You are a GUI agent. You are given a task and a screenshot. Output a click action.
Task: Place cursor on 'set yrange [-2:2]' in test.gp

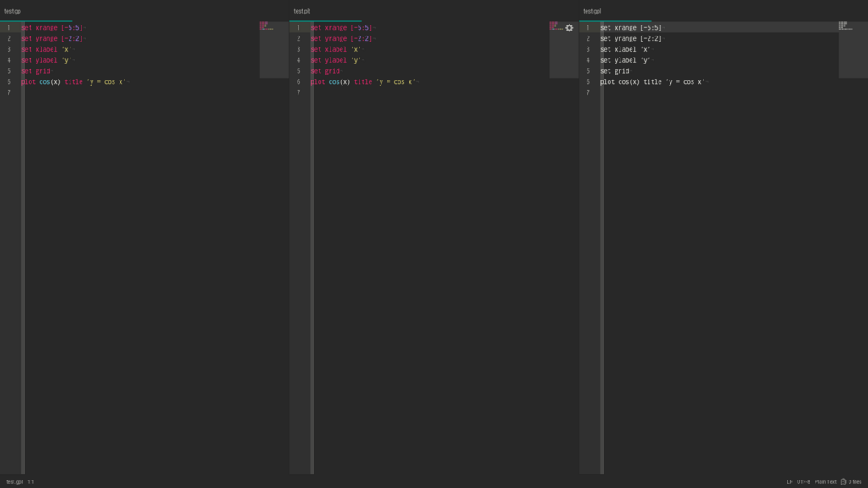[x=52, y=38]
